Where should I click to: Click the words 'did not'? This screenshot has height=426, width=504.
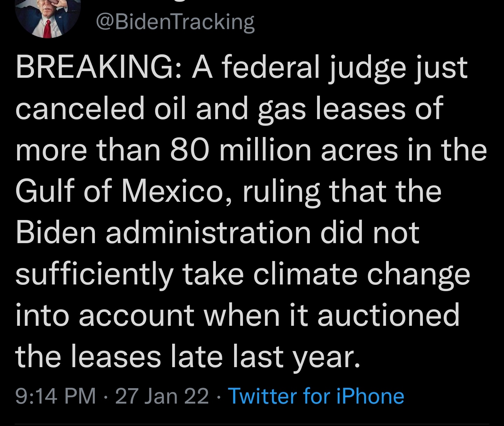point(370,233)
